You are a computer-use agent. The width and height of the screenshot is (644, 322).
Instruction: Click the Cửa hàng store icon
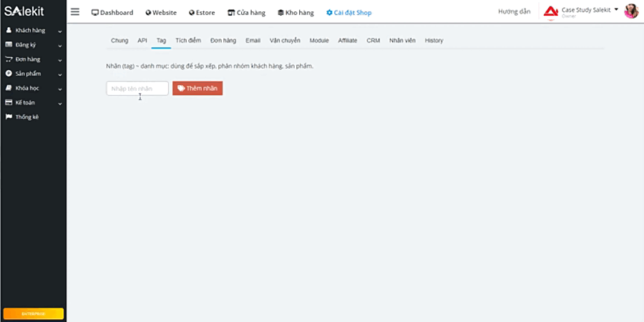point(231,13)
